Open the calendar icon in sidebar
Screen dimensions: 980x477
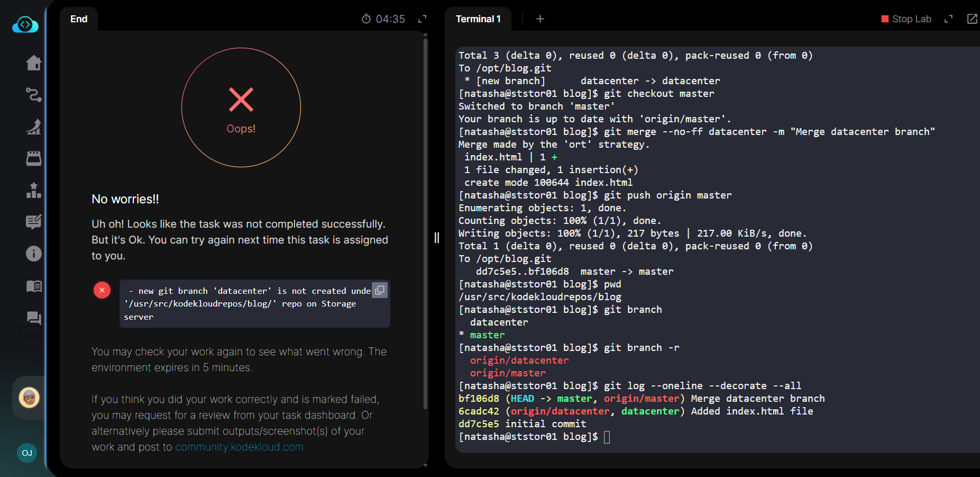coord(33,158)
